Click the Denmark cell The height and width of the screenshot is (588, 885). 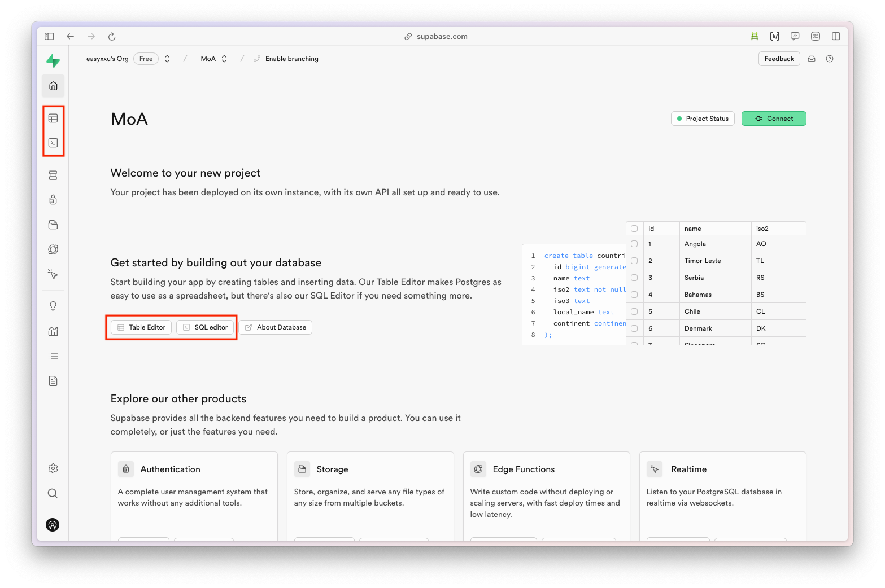click(x=716, y=328)
